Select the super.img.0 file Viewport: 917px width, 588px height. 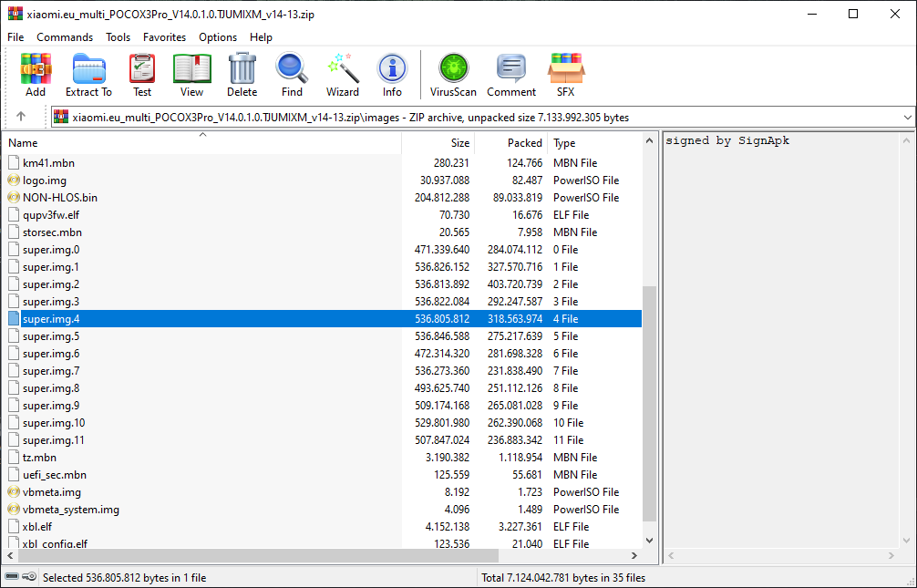323,250
